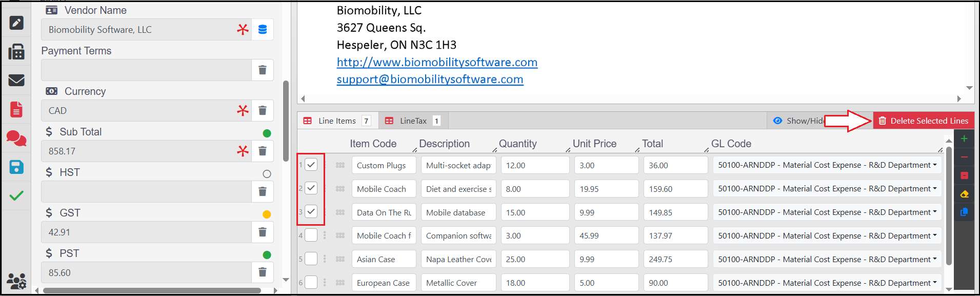Click the Delete Selected Lines button
Viewport: 980px width, 296px height.
point(924,121)
